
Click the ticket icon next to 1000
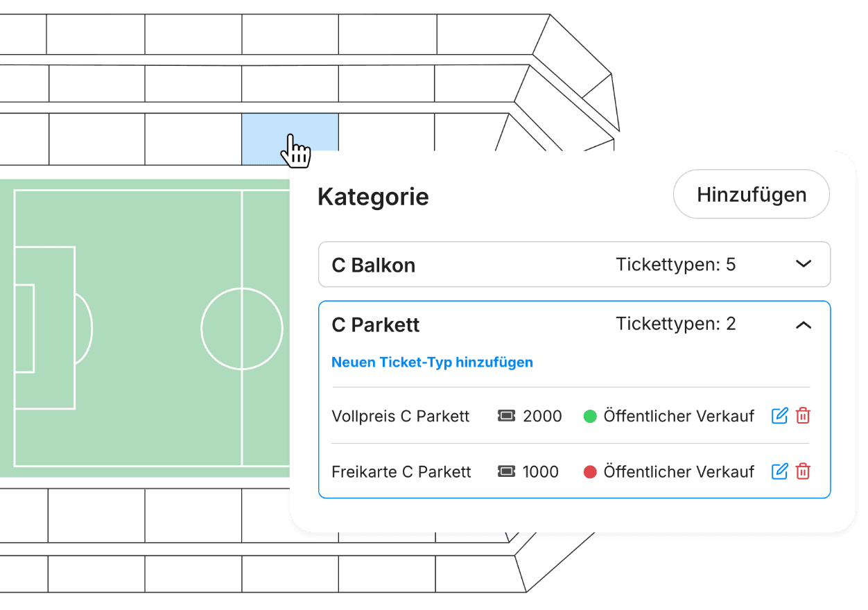coord(507,472)
